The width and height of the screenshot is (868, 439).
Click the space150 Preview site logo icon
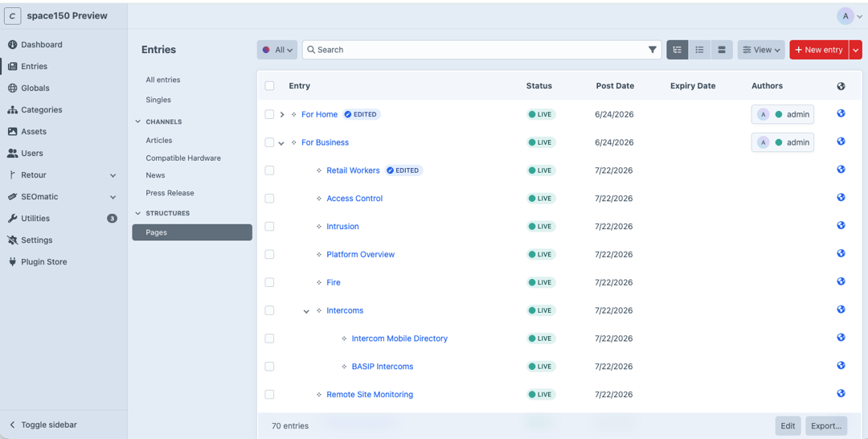(12, 16)
